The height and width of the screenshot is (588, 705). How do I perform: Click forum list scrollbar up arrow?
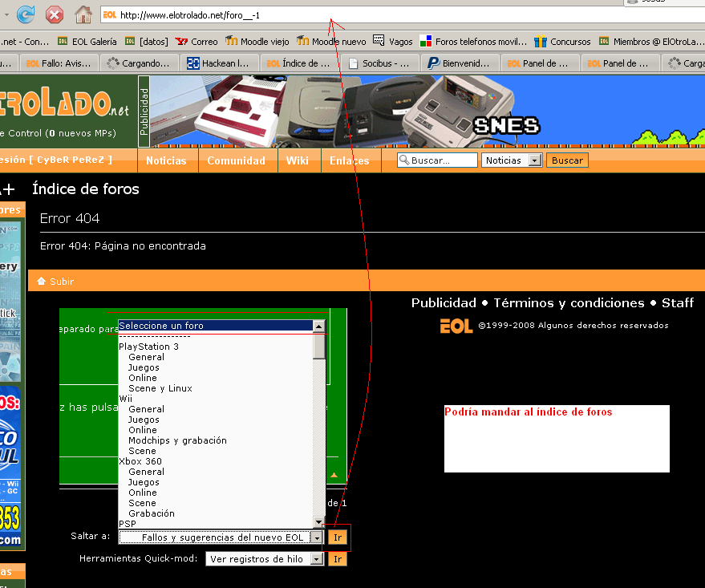pyautogui.click(x=318, y=326)
